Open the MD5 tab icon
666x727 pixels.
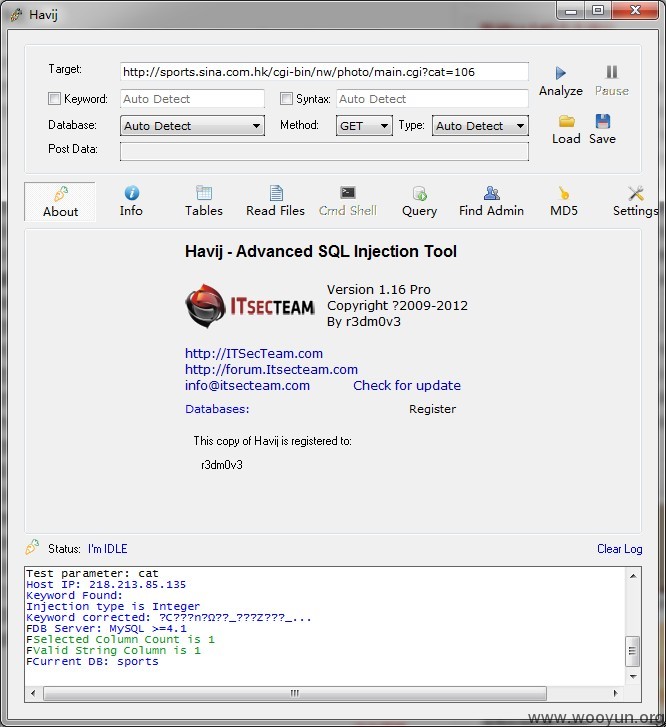[x=564, y=193]
